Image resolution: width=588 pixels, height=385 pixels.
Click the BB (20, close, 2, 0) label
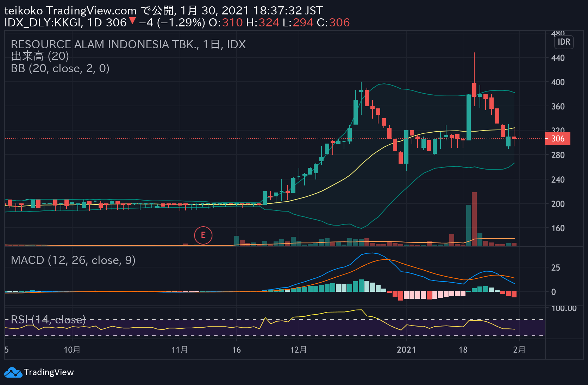(x=60, y=68)
